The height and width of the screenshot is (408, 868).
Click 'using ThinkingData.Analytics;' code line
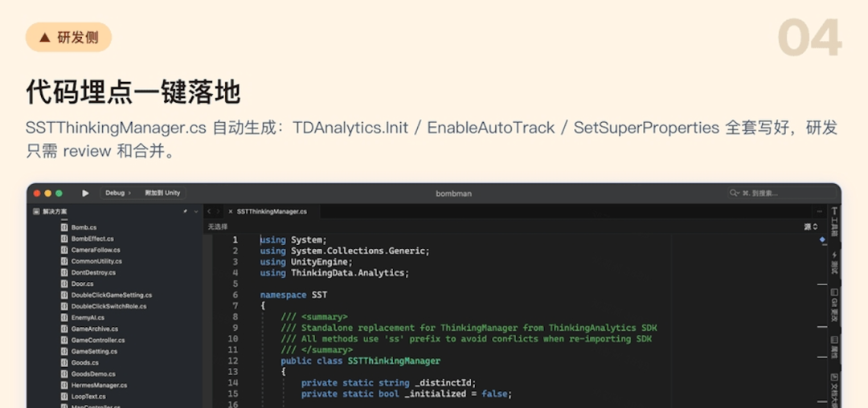click(334, 272)
